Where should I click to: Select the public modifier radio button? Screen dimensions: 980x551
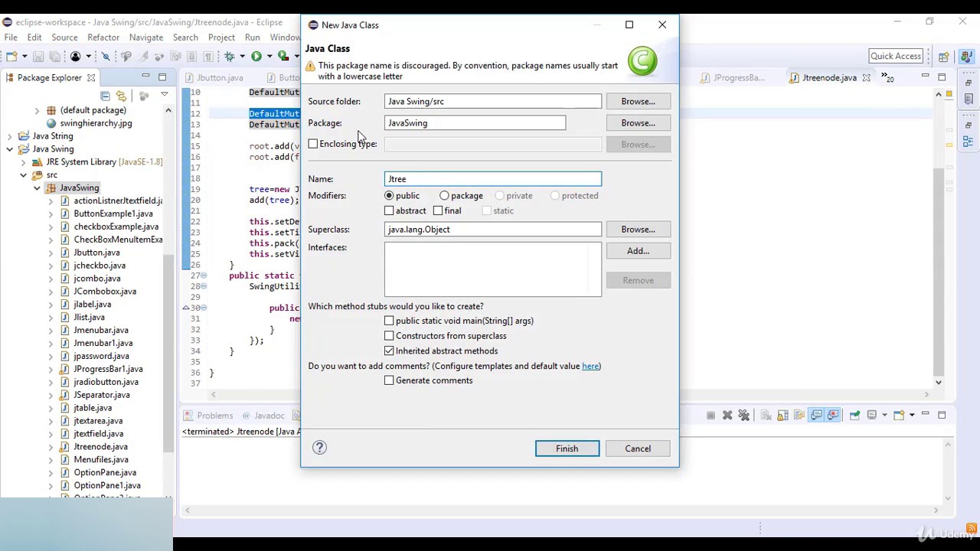click(389, 196)
